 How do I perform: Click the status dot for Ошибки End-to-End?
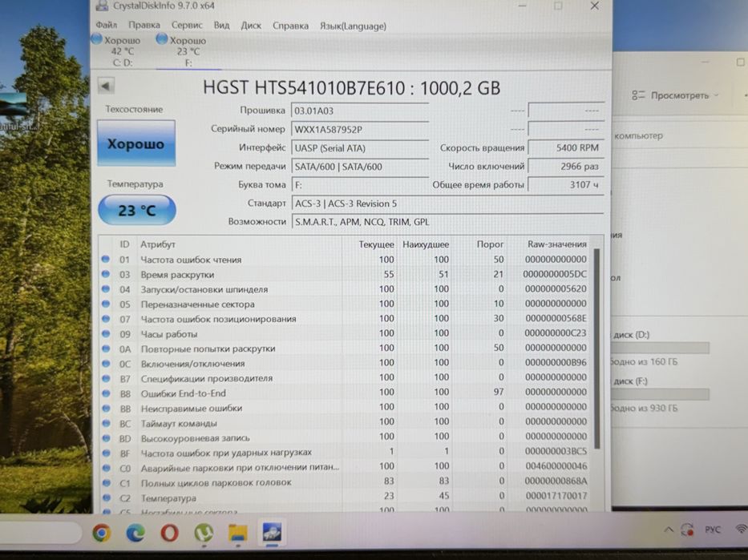pos(106,393)
